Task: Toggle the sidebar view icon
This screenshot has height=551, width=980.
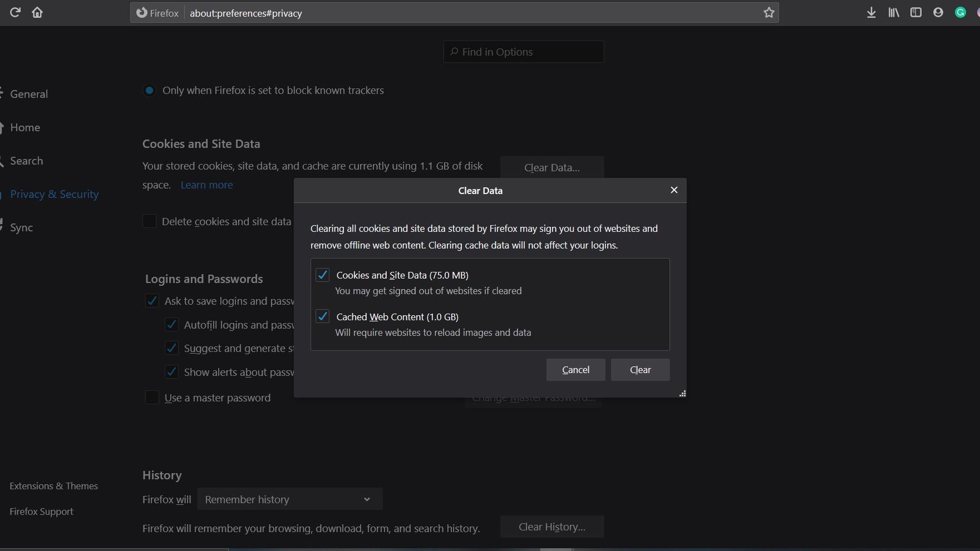Action: point(916,12)
